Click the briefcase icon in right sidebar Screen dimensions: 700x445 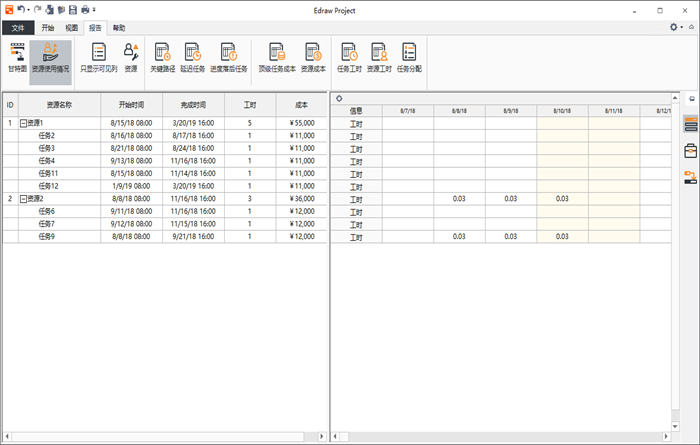[x=690, y=151]
